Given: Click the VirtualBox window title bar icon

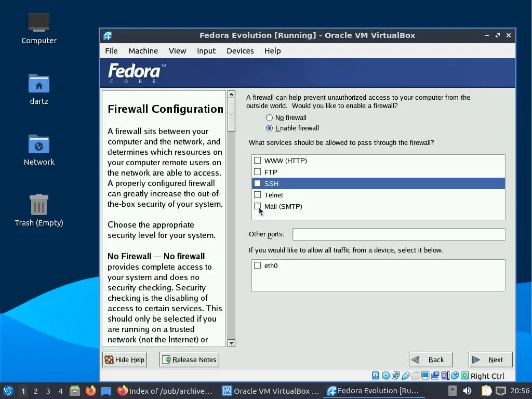Looking at the screenshot, I should [108, 35].
